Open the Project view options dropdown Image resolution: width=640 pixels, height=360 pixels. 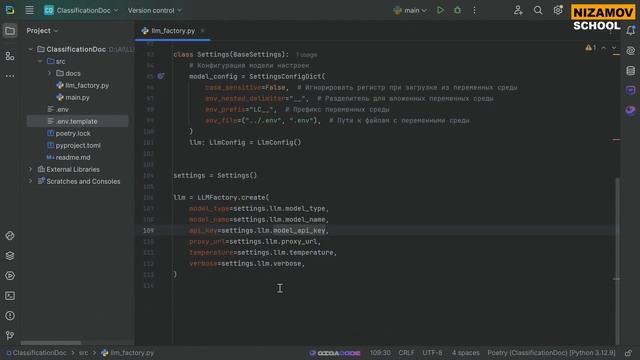pos(42,31)
